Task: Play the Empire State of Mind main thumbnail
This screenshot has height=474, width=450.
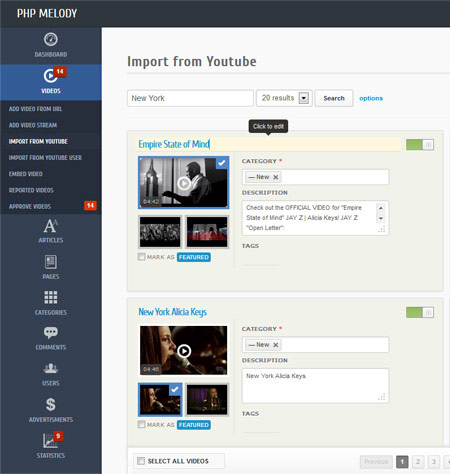Action: pos(184,183)
